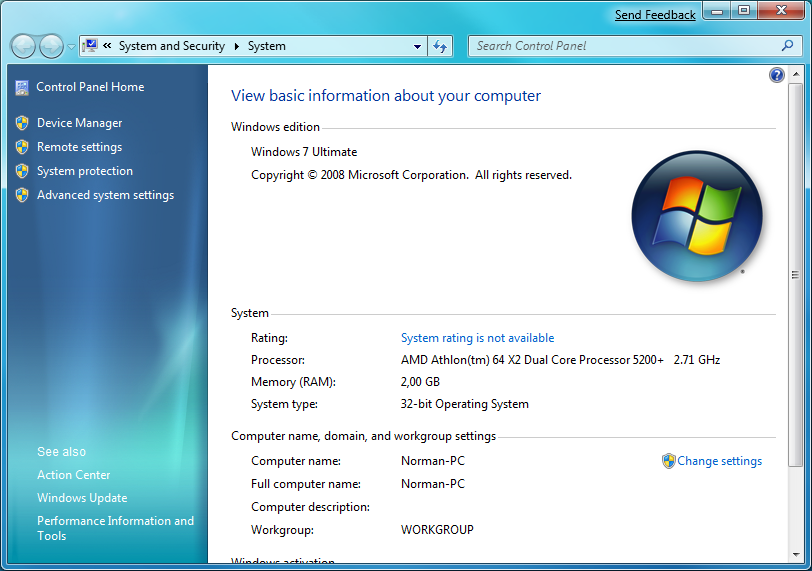Click the Back navigation arrow button
This screenshot has width=812, height=571.
point(23,46)
